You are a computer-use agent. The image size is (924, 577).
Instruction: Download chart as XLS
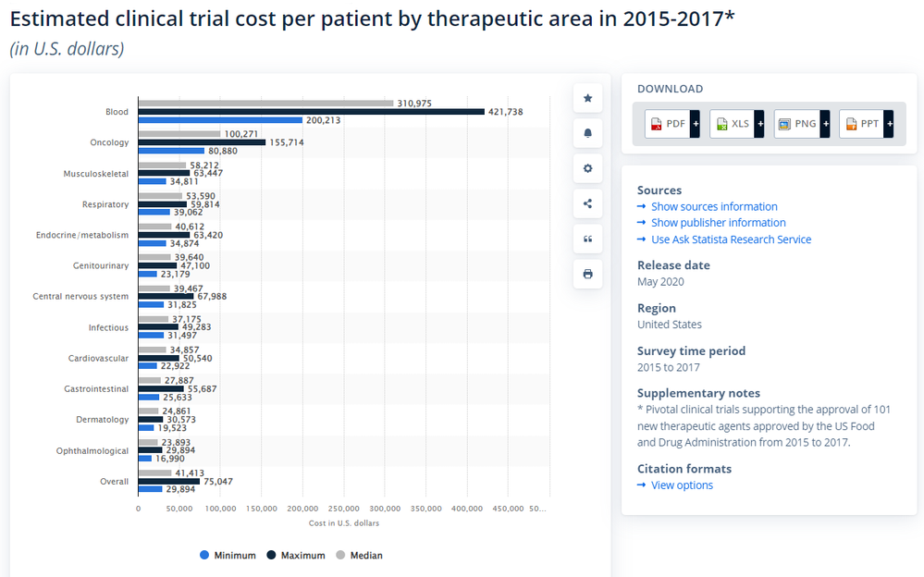[732, 124]
